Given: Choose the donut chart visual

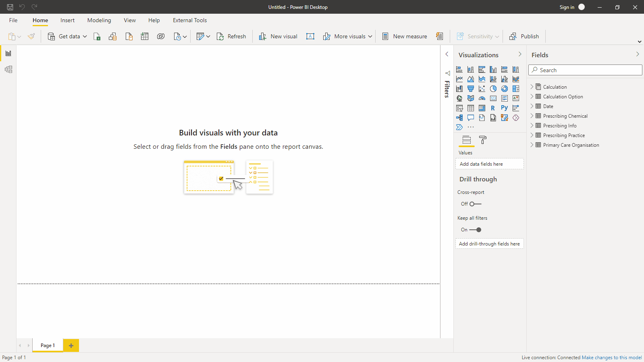Looking at the screenshot, I should point(504,89).
